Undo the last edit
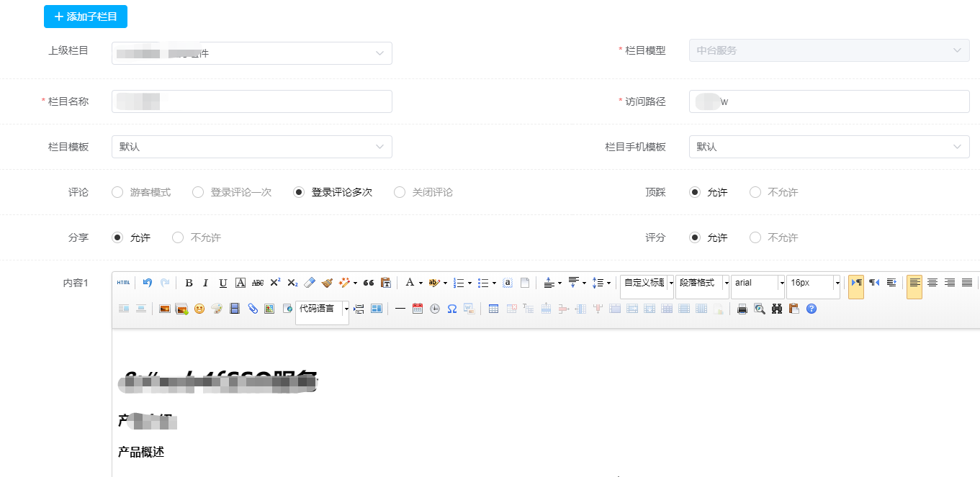The width and height of the screenshot is (980, 477). [148, 283]
